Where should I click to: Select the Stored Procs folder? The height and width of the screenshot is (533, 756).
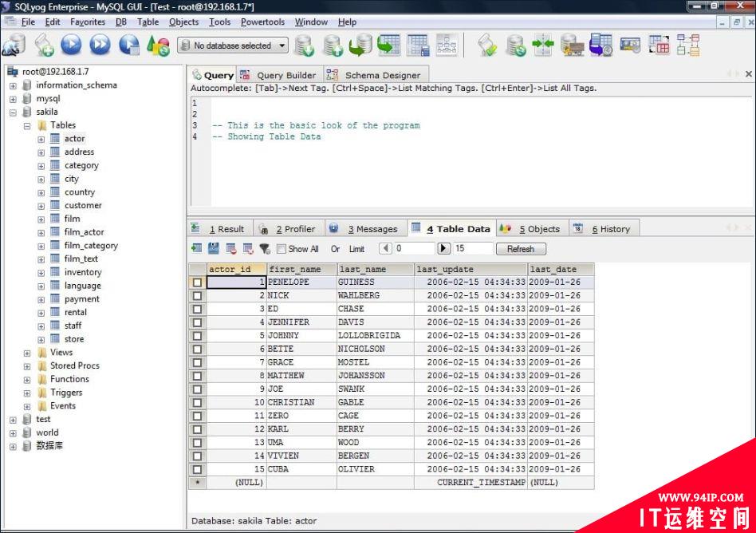(75, 365)
